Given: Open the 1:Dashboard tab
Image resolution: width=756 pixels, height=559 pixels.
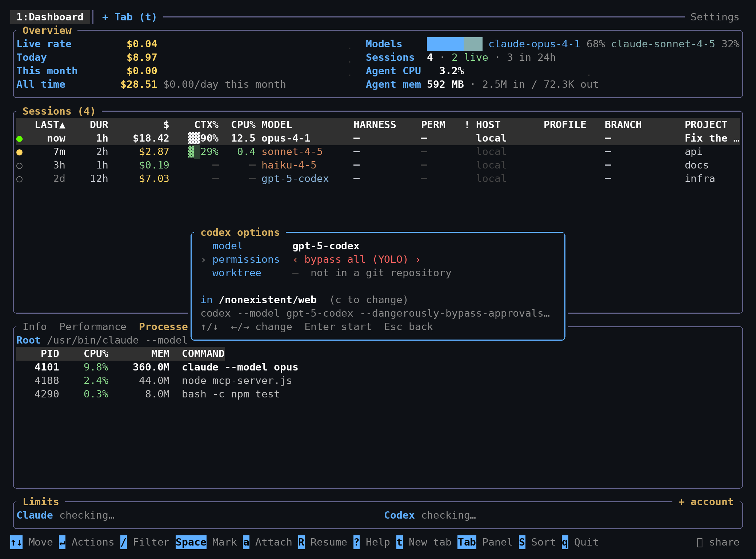Looking at the screenshot, I should tap(50, 17).
